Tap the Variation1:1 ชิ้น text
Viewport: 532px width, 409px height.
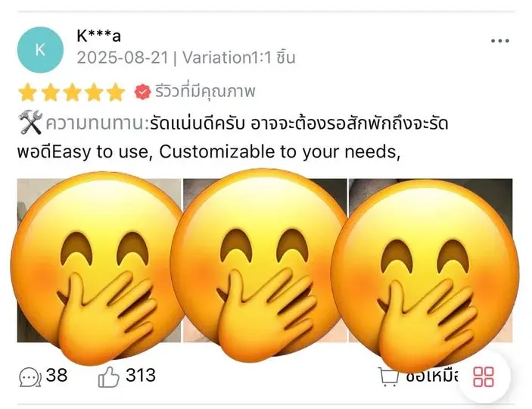tap(239, 58)
